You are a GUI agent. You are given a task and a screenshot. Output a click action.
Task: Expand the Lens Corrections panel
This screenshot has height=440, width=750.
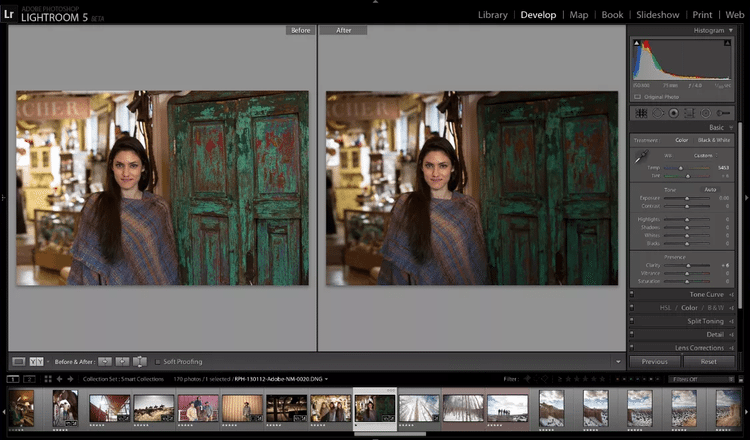(731, 348)
